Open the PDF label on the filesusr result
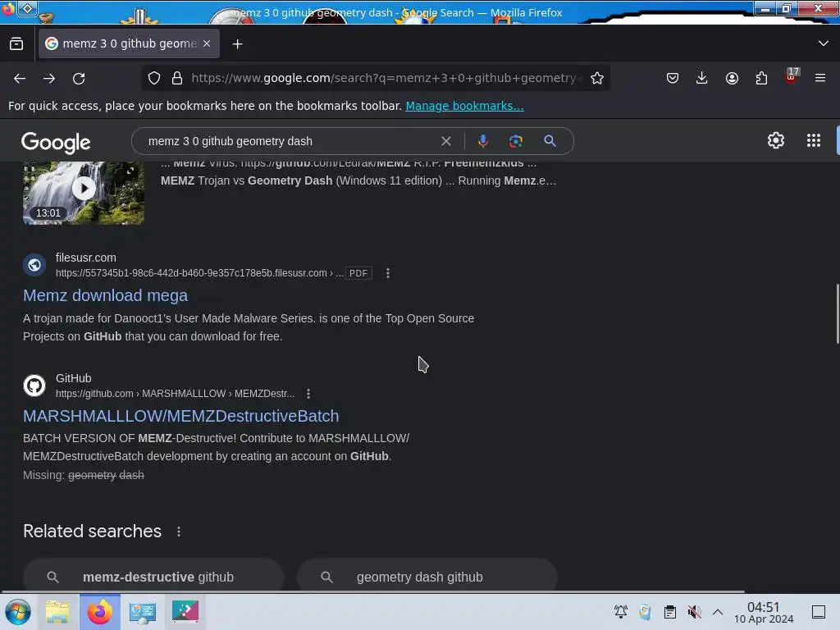Viewport: 840px width, 630px height. tap(358, 273)
